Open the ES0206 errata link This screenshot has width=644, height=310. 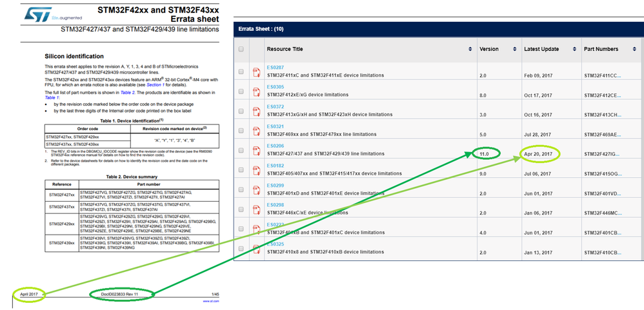point(275,146)
